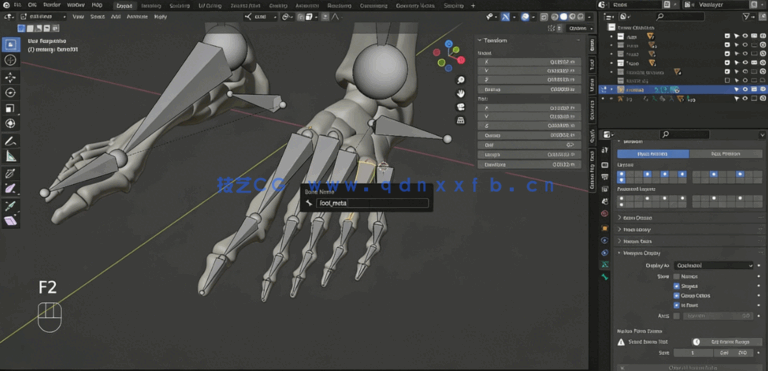The height and width of the screenshot is (371, 768).
Task: Open the viewport Options dropdown
Action: coord(579,28)
